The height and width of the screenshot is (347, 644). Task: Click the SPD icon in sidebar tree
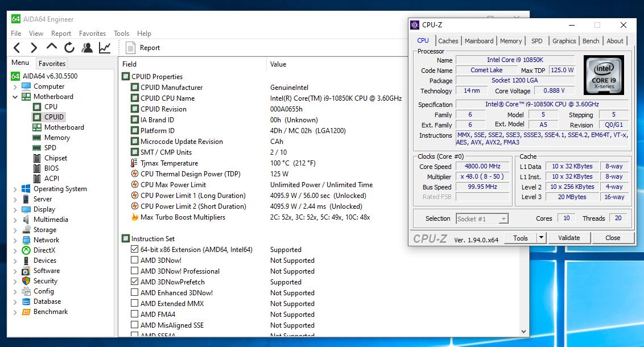(37, 148)
